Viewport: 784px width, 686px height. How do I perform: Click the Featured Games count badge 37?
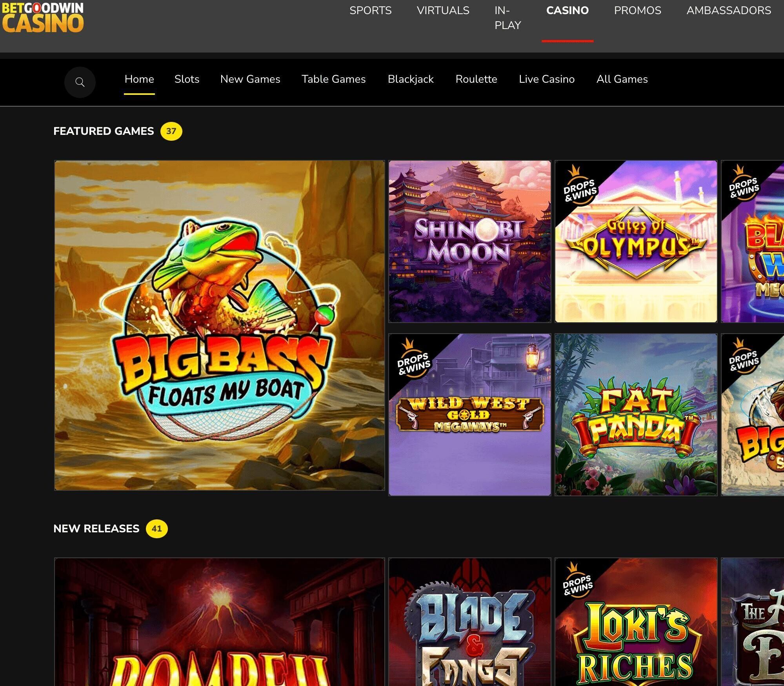[171, 131]
